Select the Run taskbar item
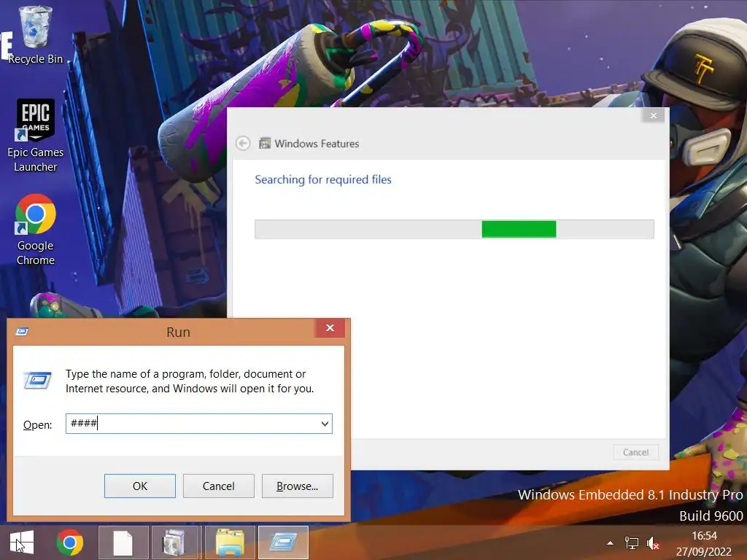The height and width of the screenshot is (560, 747). point(284,542)
